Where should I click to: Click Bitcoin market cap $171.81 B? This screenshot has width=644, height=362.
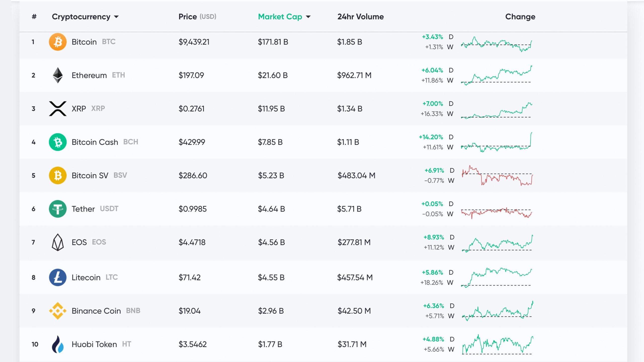click(x=273, y=42)
